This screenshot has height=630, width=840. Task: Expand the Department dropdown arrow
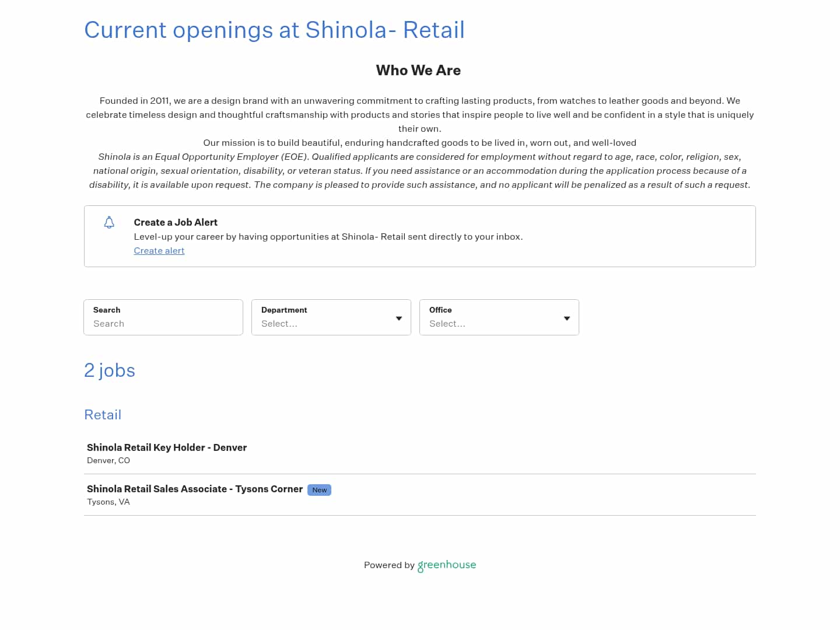coord(399,318)
